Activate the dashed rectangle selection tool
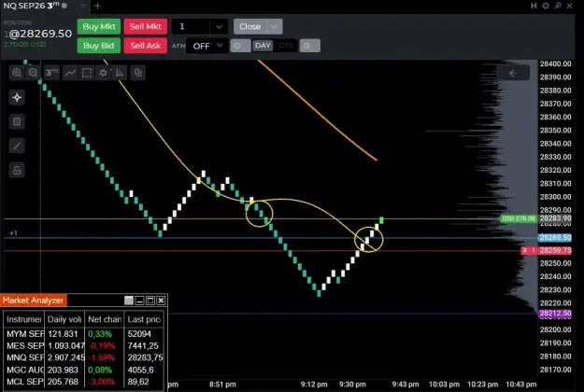 click(x=87, y=73)
